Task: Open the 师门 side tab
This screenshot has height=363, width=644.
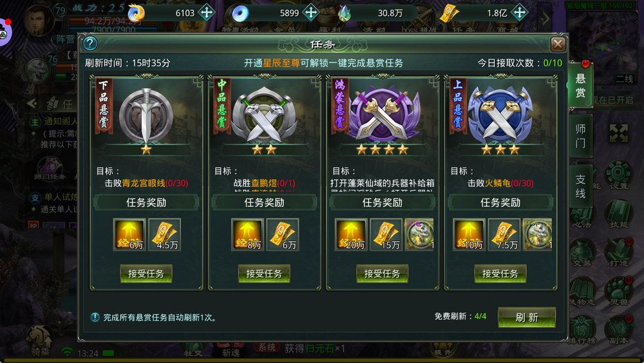Action: pyautogui.click(x=580, y=136)
